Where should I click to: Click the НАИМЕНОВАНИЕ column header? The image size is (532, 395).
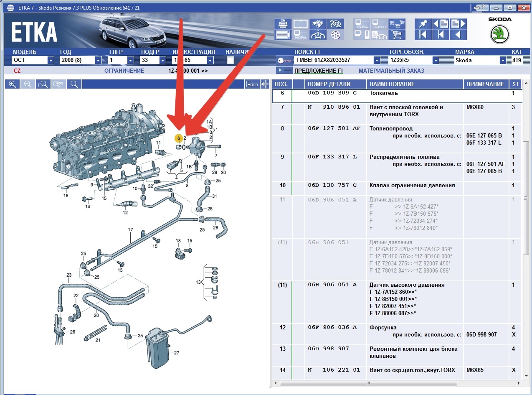click(x=415, y=84)
